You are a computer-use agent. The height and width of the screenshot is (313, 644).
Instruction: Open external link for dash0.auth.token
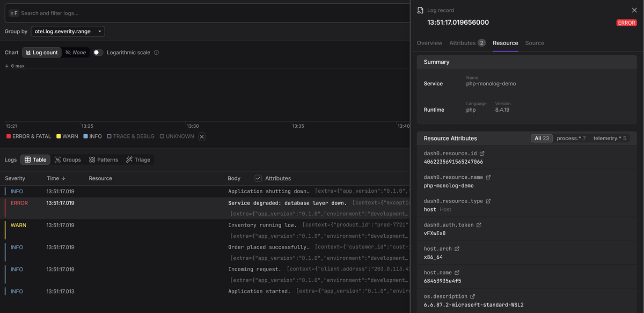pyautogui.click(x=479, y=225)
